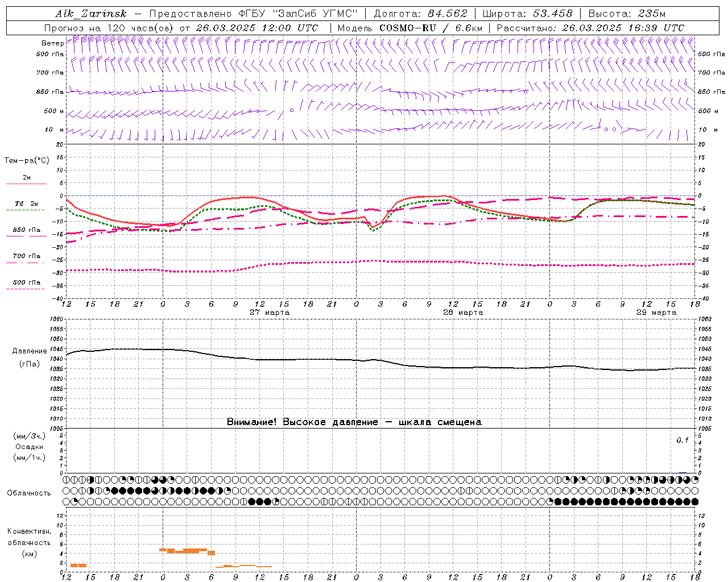The image size is (728, 582).
Task: Click the (мм/1ч.) precipitation unit label
Action: coord(30,458)
